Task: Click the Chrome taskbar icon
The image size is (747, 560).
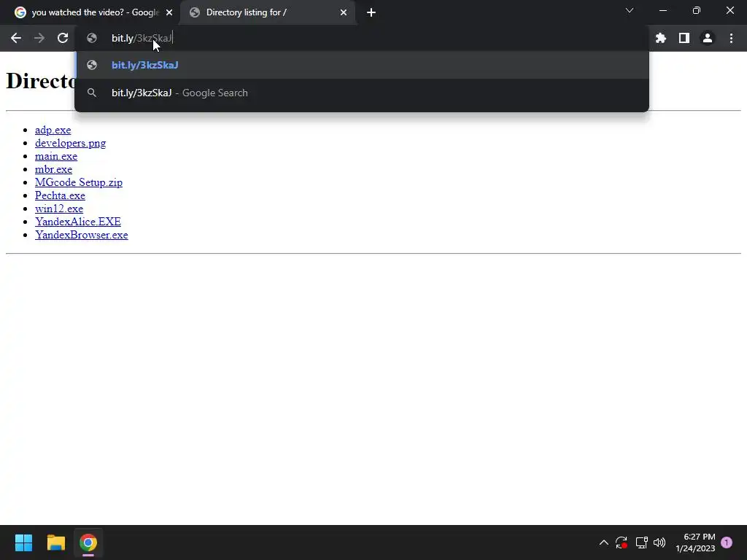Action: point(88,542)
